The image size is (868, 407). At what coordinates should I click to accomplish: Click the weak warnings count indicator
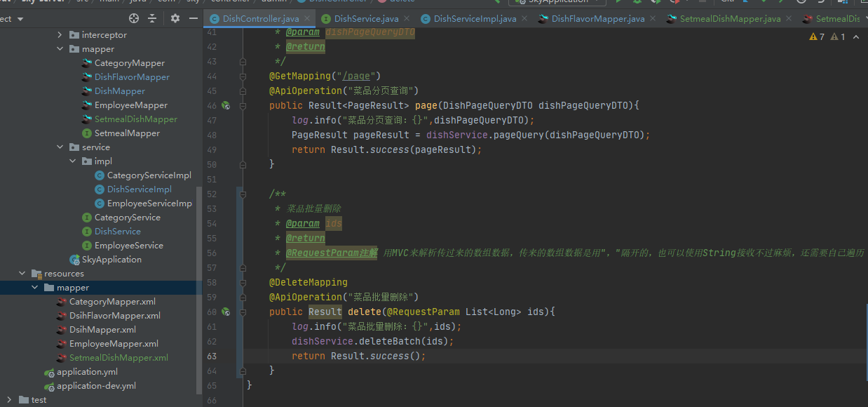(838, 36)
